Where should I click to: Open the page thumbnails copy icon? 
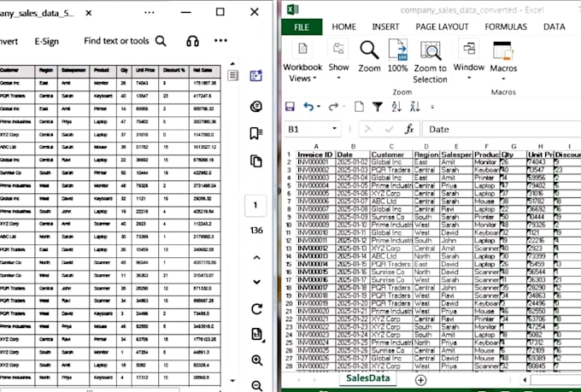256,161
